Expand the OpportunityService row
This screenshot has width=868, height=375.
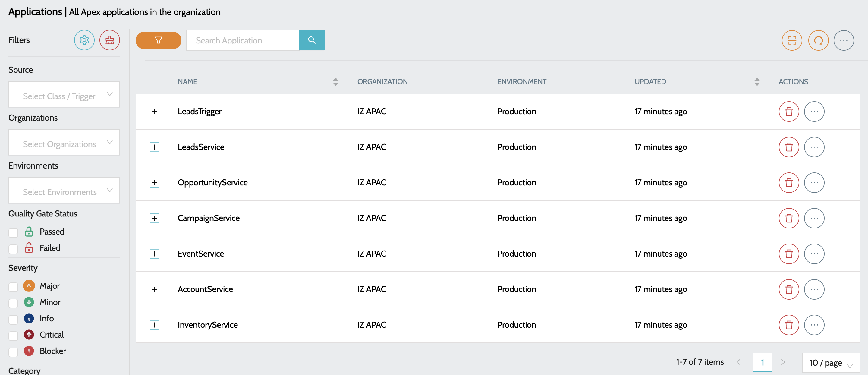click(x=154, y=183)
